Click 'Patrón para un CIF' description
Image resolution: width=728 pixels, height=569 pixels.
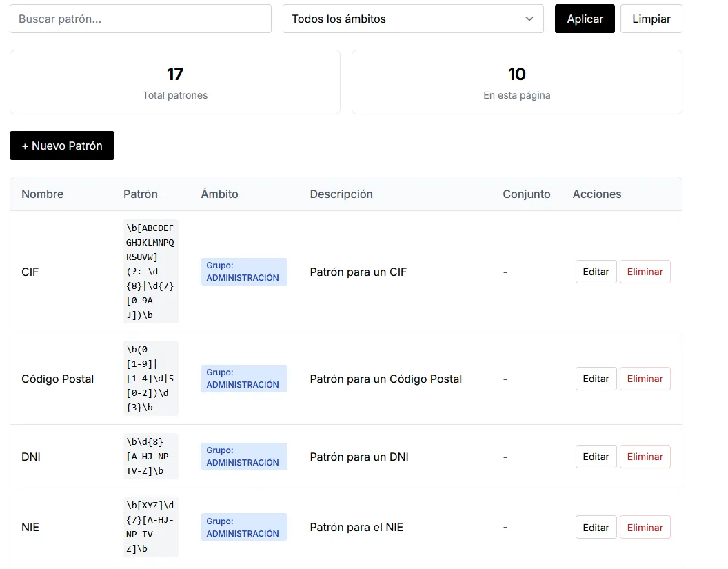click(x=358, y=272)
